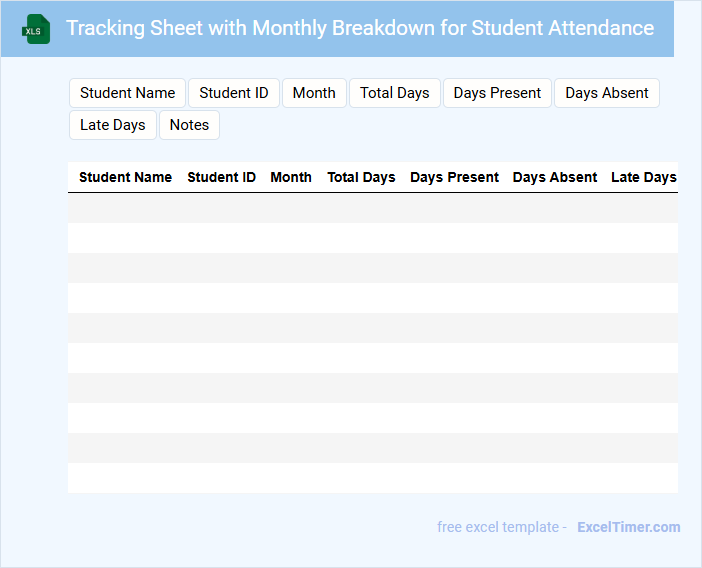Open the ExcelTimer.com link
702x568 pixels.
[x=628, y=527]
